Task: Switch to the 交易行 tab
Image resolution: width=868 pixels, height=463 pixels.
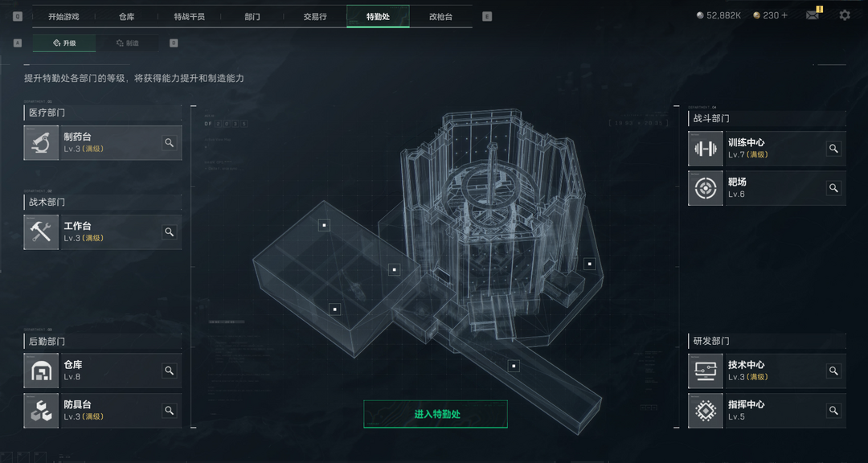Action: 315,17
